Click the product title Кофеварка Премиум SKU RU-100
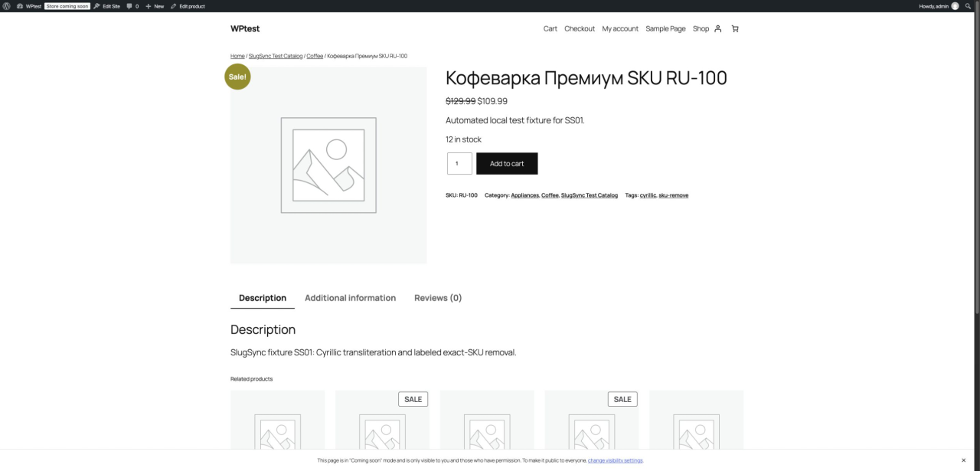This screenshot has width=980, height=471. pos(586,78)
